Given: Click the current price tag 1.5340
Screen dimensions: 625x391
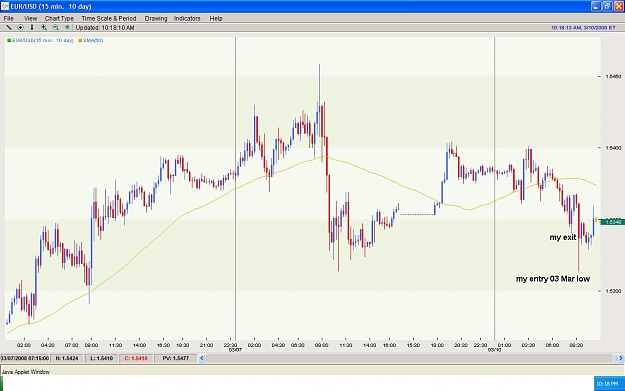Looking at the screenshot, I should [x=613, y=221].
